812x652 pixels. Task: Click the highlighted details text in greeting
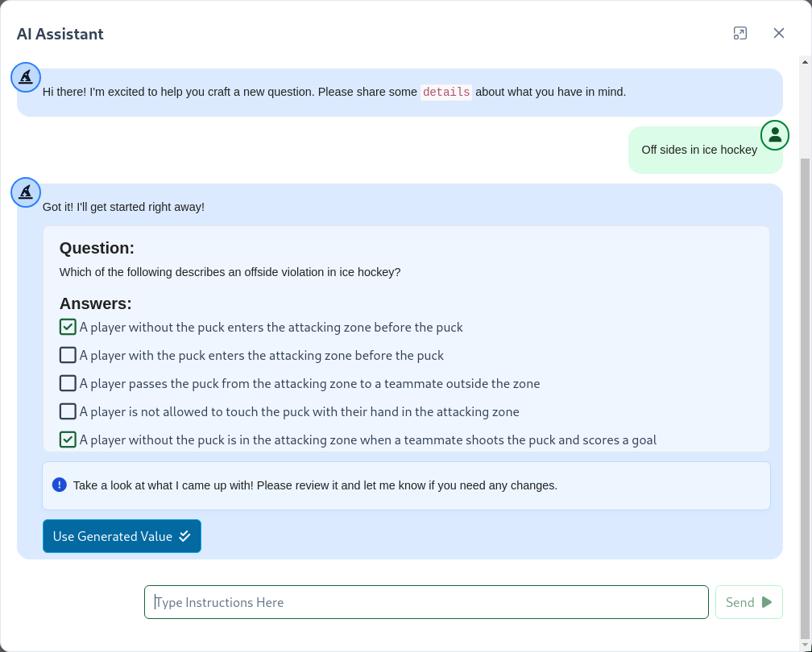(445, 92)
